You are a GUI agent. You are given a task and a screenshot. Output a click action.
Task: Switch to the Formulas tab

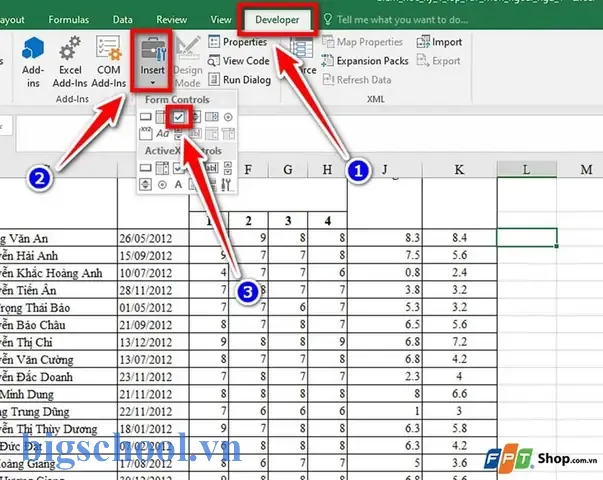coord(68,20)
